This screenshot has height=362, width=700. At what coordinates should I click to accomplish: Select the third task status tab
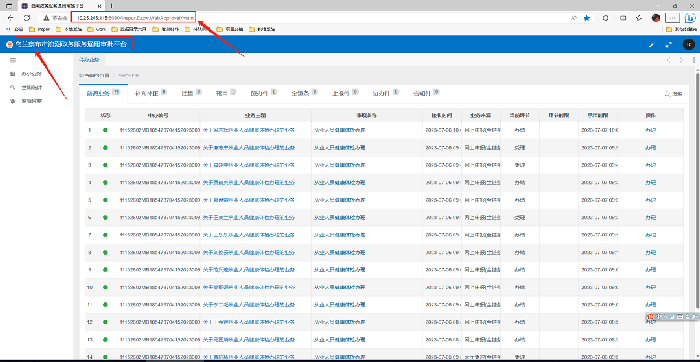point(191,93)
